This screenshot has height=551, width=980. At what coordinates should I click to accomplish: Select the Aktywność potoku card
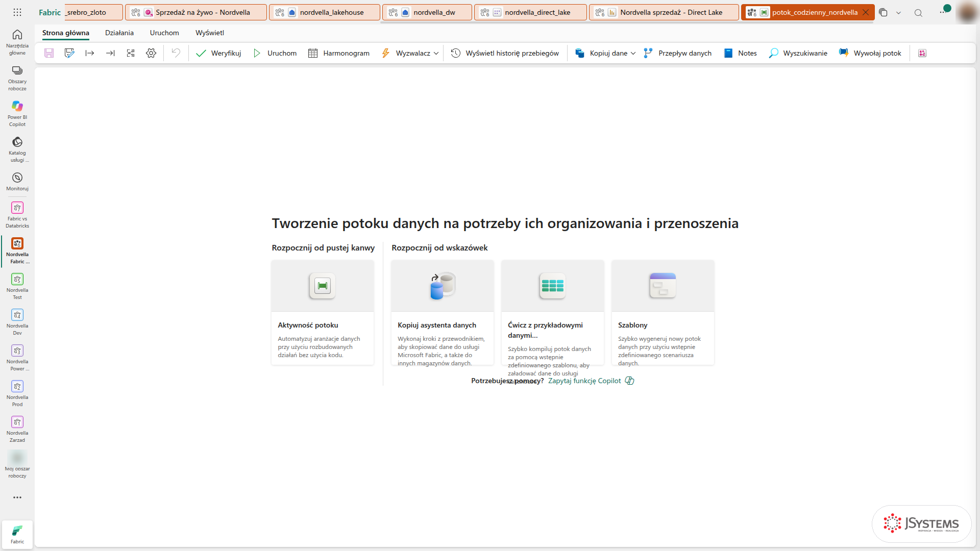tap(323, 312)
